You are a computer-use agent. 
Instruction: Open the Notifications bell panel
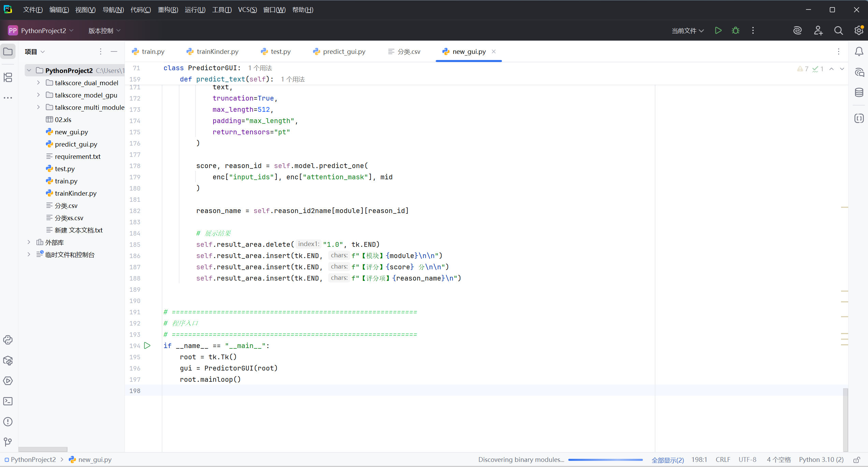pyautogui.click(x=859, y=51)
